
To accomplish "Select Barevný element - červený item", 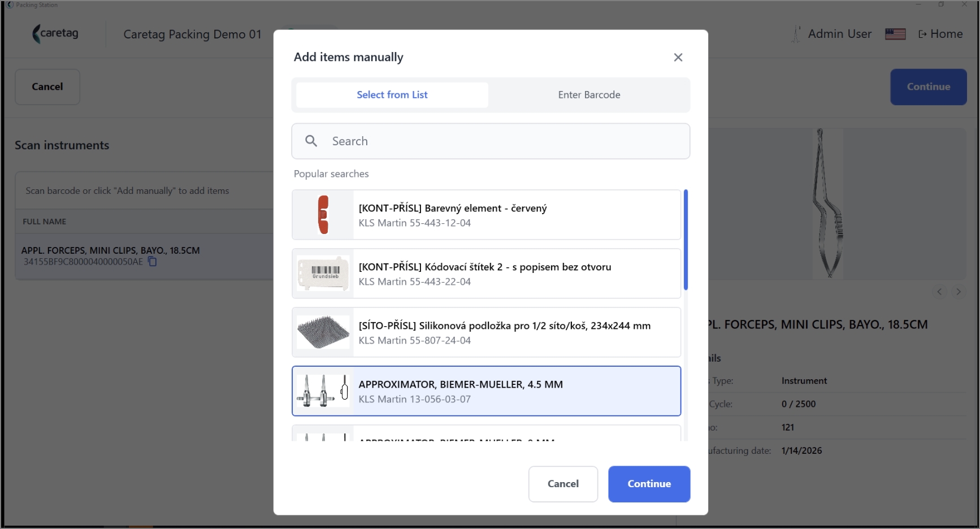I will [x=486, y=215].
